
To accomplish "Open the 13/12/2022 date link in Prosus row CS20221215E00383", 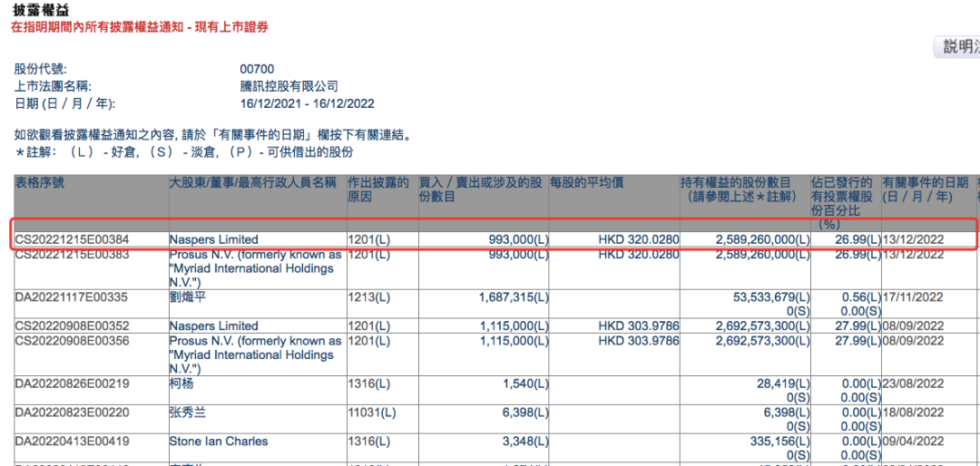I will coord(913,254).
